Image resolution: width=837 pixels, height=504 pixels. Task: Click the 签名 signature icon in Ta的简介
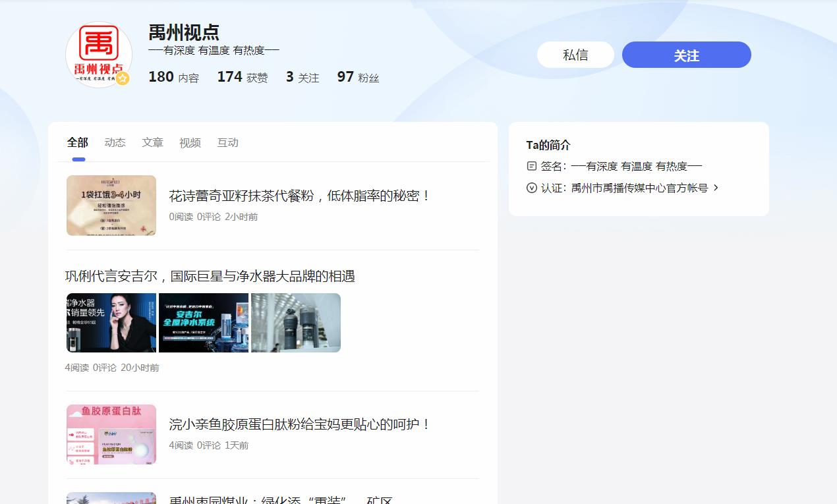[532, 166]
